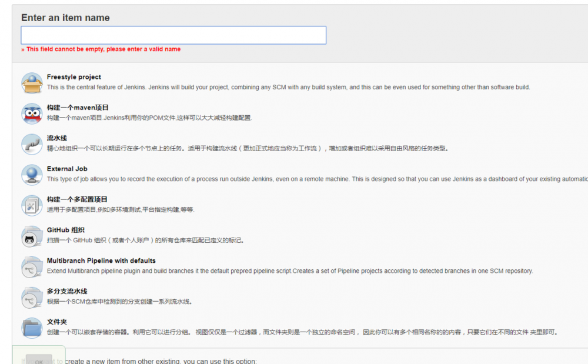Click the empty name error message
The image size is (588, 364).
(101, 49)
